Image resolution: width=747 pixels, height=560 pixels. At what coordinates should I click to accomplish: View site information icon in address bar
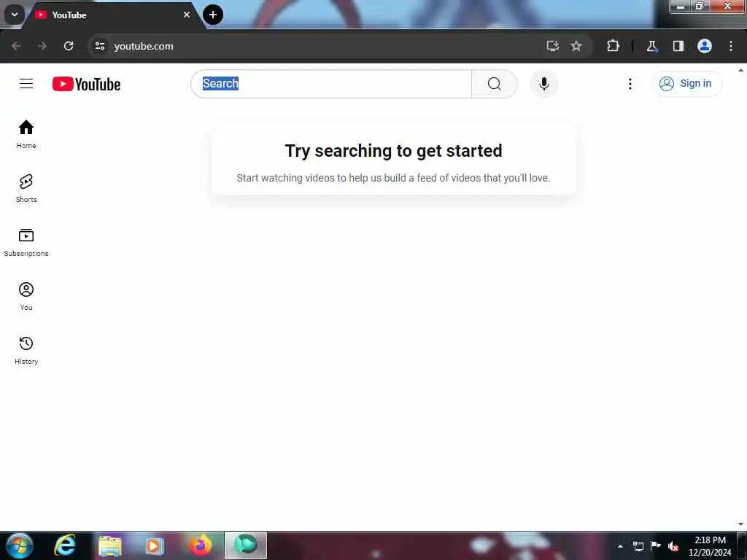click(x=99, y=46)
